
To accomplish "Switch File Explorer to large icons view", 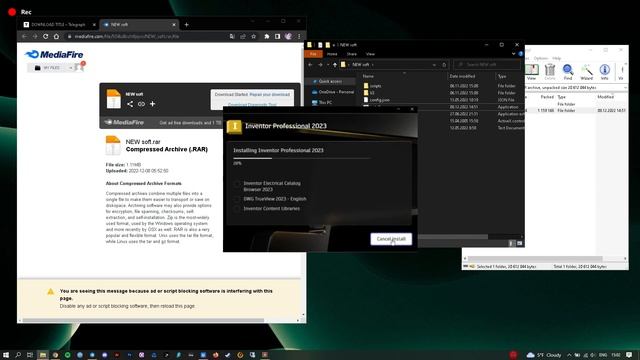I will pyautogui.click(x=519, y=243).
